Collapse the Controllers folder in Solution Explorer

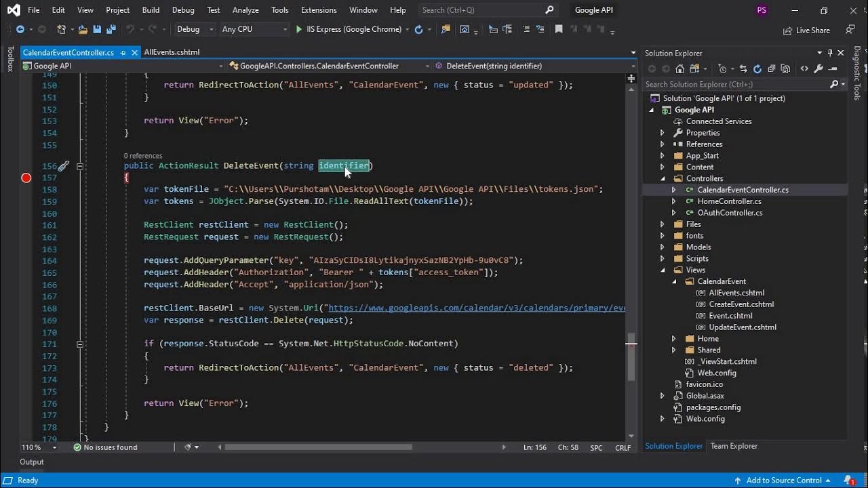pos(663,179)
